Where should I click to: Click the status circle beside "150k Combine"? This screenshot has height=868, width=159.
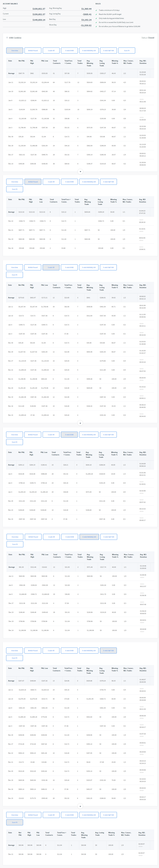pyautogui.click(x=7, y=38)
